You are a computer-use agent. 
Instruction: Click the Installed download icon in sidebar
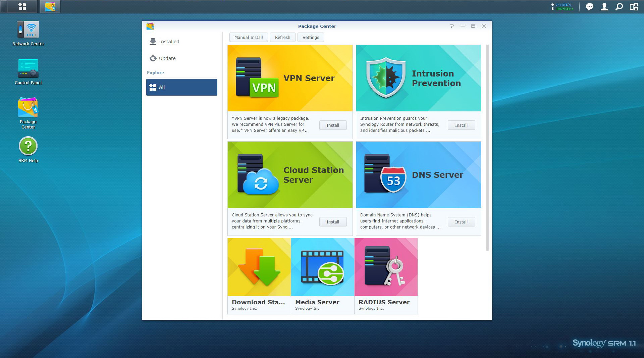point(153,42)
